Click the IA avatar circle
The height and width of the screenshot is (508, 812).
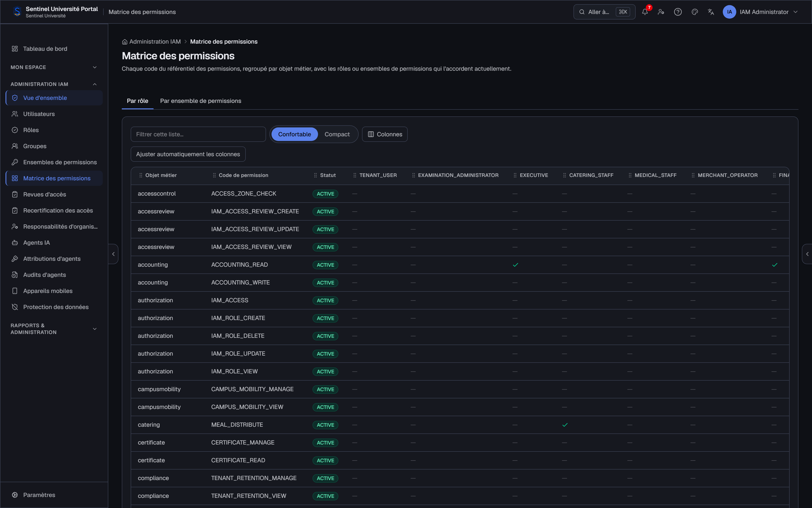(729, 12)
